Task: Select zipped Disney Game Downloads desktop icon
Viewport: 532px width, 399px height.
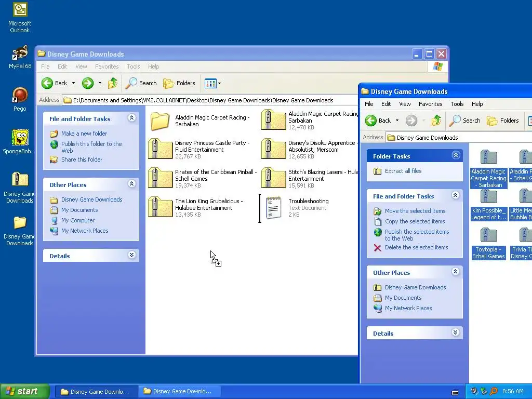Action: [x=20, y=188]
